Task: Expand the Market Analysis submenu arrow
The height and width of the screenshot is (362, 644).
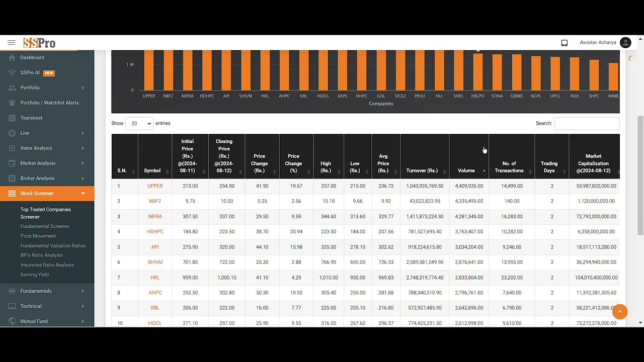Action: click(x=83, y=163)
